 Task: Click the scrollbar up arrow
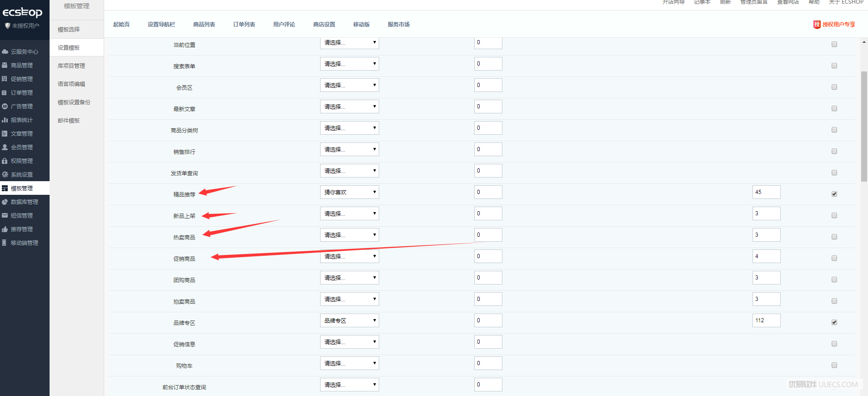[x=864, y=42]
